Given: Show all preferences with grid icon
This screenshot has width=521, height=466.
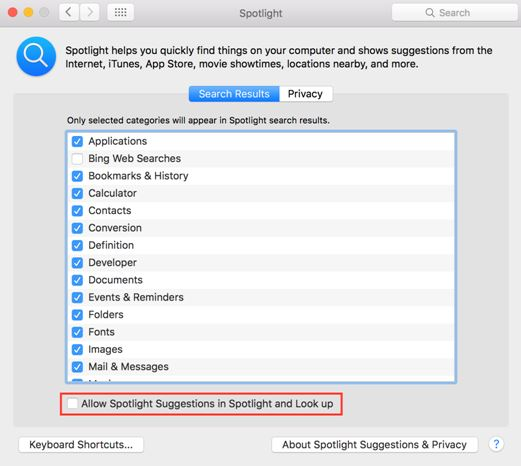Looking at the screenshot, I should pyautogui.click(x=120, y=12).
